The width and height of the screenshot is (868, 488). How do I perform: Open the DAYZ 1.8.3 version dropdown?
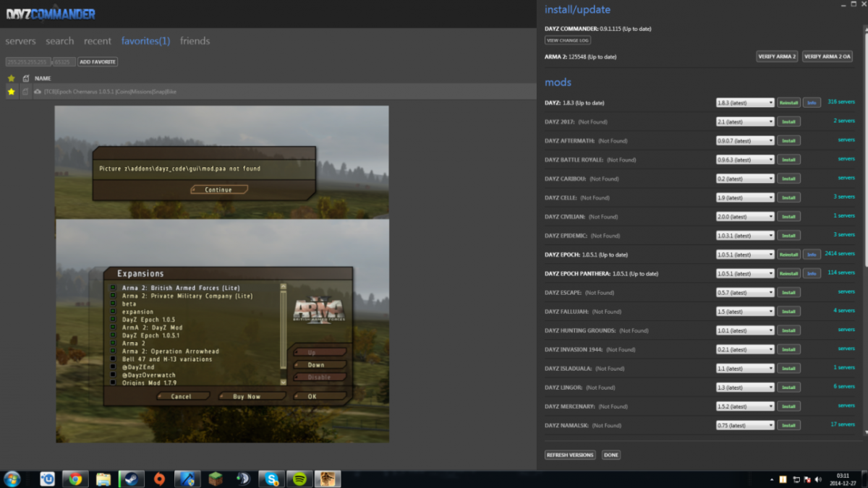745,103
